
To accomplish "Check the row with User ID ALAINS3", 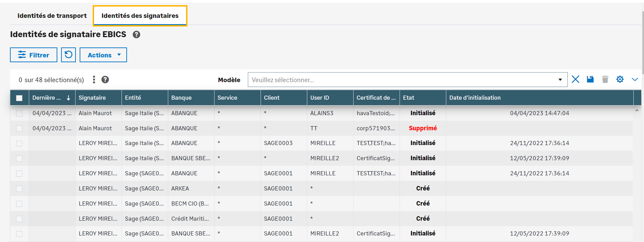I will 19,113.
